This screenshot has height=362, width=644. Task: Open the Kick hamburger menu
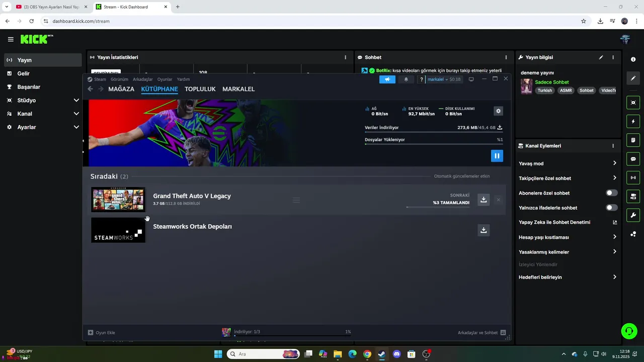pyautogui.click(x=11, y=39)
